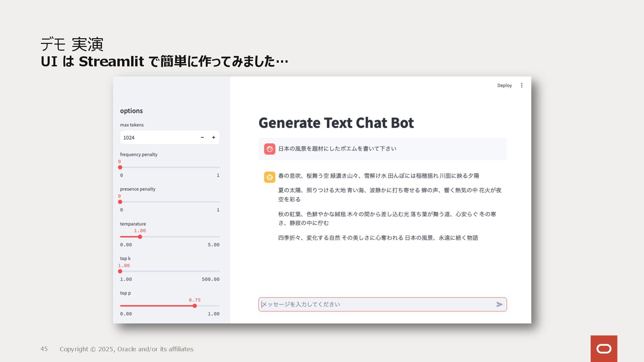Click the Oracle logo in corner
Screen dimensions: 644x362
point(604,349)
